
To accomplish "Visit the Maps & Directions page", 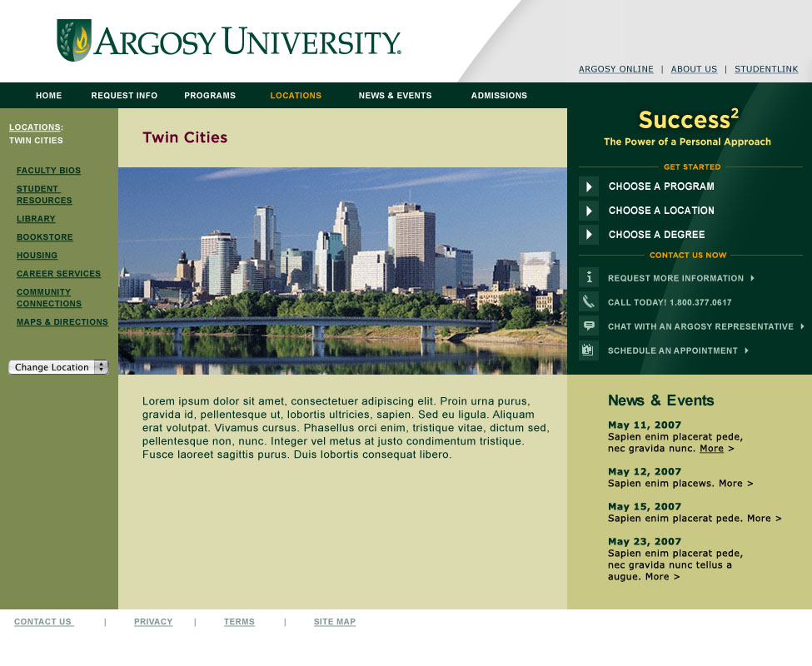I will click(62, 322).
